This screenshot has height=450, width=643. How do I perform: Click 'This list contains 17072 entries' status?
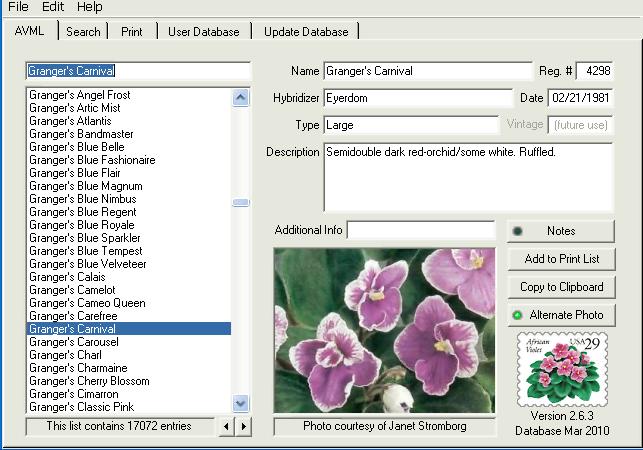click(119, 426)
